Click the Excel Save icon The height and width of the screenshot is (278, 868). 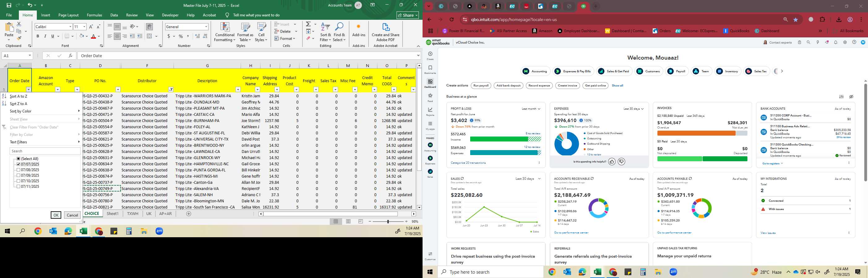(9, 5)
